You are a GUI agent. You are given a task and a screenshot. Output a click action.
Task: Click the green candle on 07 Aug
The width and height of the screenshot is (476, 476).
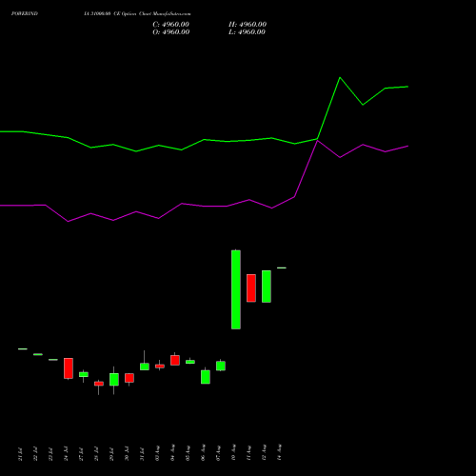pos(221,366)
